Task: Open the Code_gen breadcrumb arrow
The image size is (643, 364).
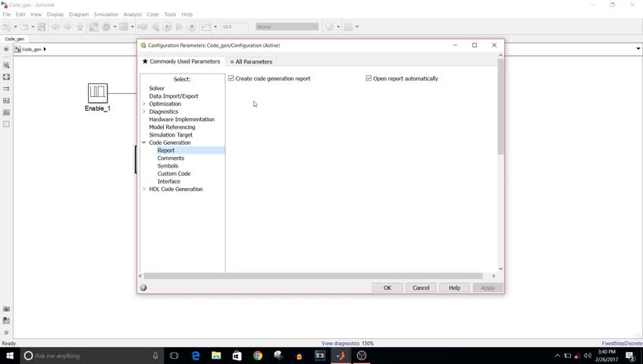Action: click(x=45, y=49)
